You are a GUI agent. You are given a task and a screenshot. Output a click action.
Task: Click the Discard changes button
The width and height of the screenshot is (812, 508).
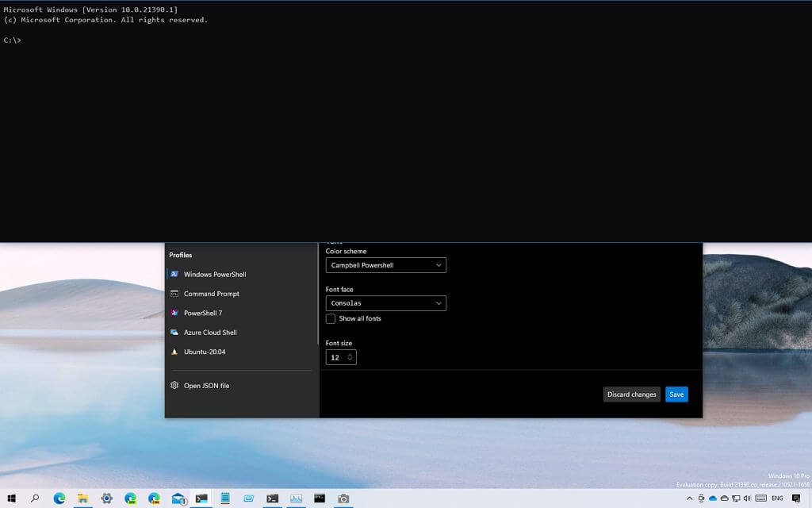tap(631, 394)
